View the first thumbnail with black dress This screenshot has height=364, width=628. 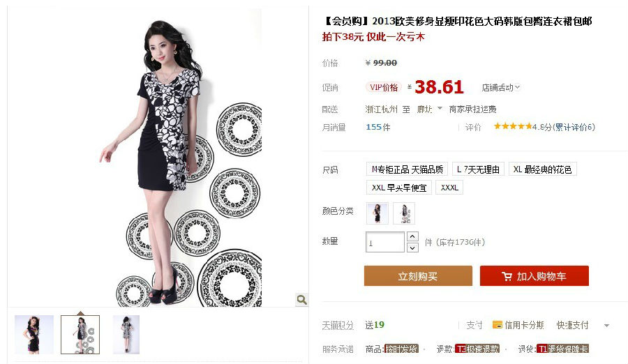[x=34, y=335]
